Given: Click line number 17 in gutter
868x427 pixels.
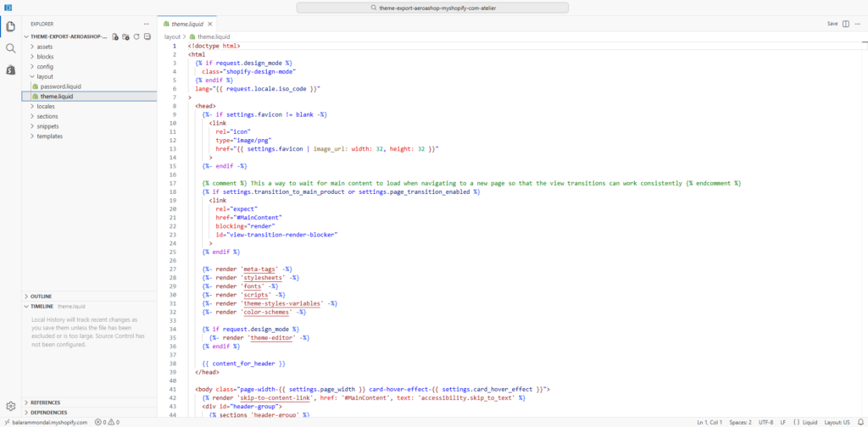Looking at the screenshot, I should (173, 183).
